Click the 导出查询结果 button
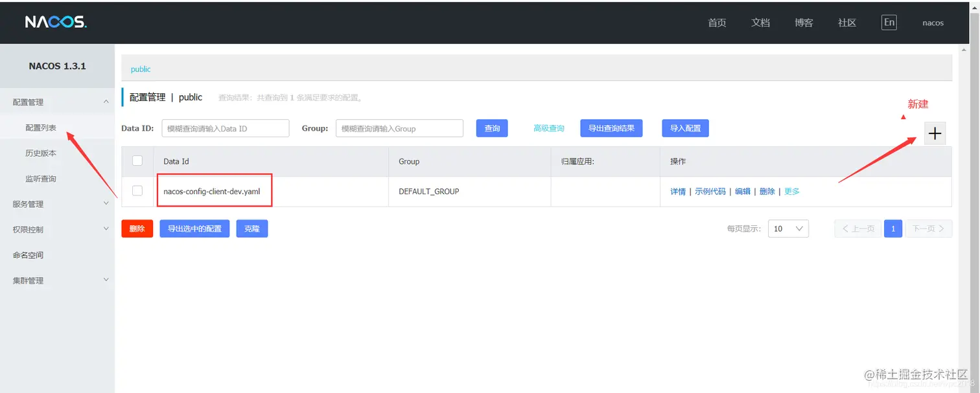 click(611, 128)
